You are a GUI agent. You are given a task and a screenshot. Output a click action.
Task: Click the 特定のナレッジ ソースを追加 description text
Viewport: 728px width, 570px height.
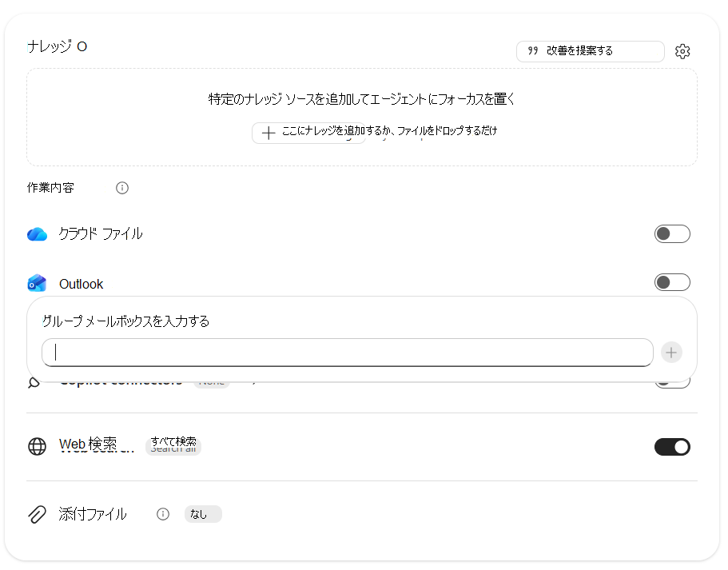coord(362,99)
